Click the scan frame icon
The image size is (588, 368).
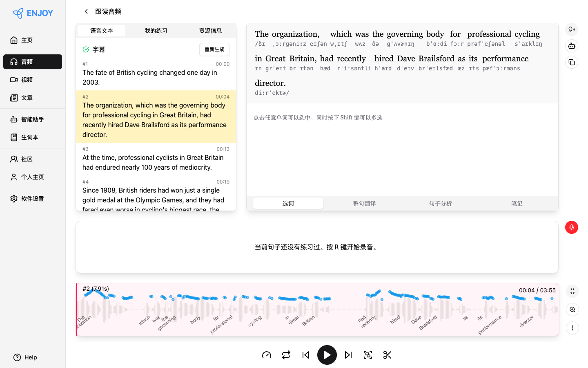(368, 355)
